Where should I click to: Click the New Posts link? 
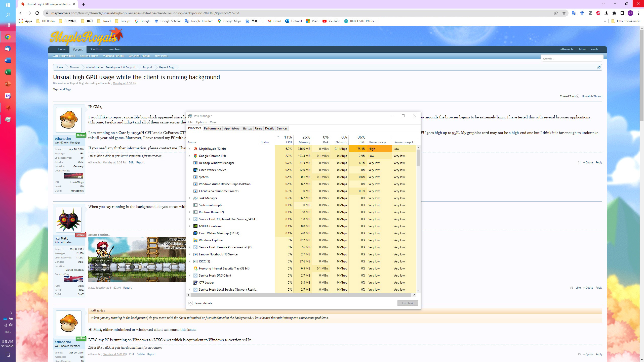point(161,56)
